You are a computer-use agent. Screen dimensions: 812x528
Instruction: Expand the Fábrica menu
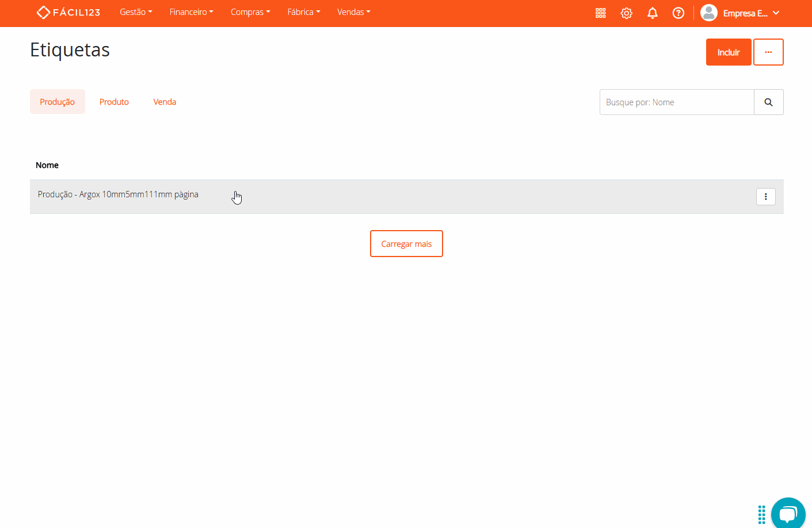click(x=303, y=12)
